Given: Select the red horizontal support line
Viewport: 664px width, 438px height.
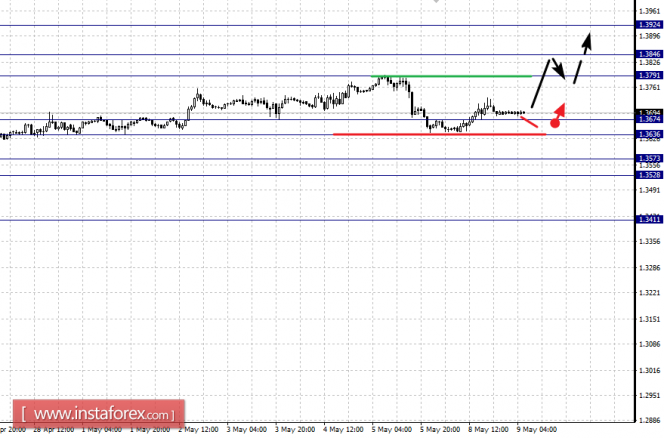Looking at the screenshot, I should tap(440, 134).
